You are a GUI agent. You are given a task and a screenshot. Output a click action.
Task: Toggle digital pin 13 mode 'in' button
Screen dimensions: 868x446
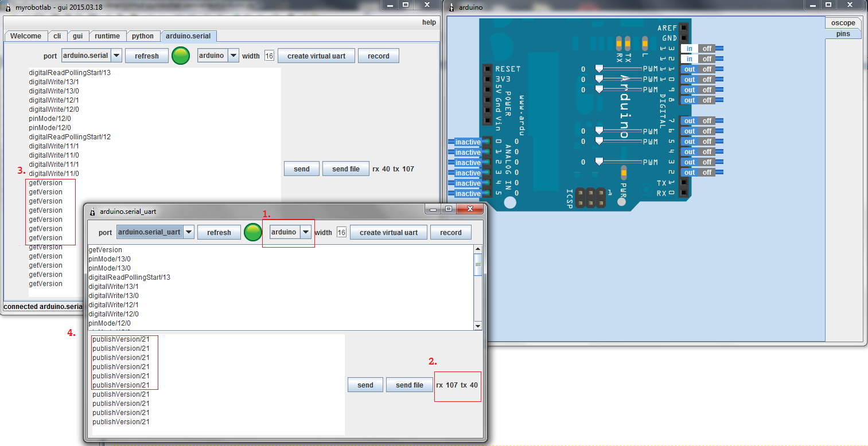(x=689, y=49)
